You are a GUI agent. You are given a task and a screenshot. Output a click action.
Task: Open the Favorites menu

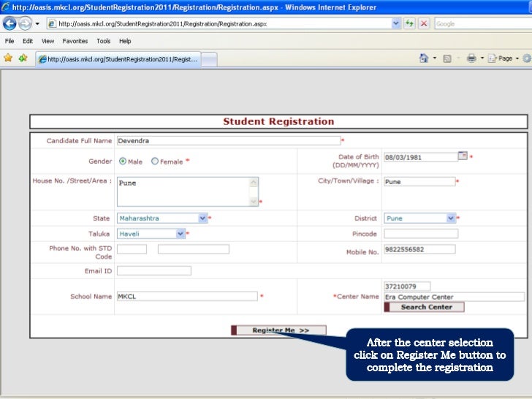[x=75, y=41]
